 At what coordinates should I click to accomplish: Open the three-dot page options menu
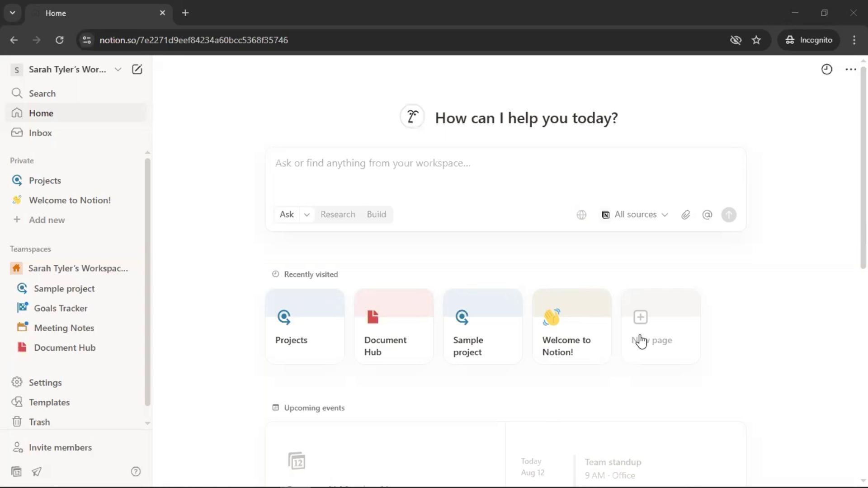(x=850, y=69)
